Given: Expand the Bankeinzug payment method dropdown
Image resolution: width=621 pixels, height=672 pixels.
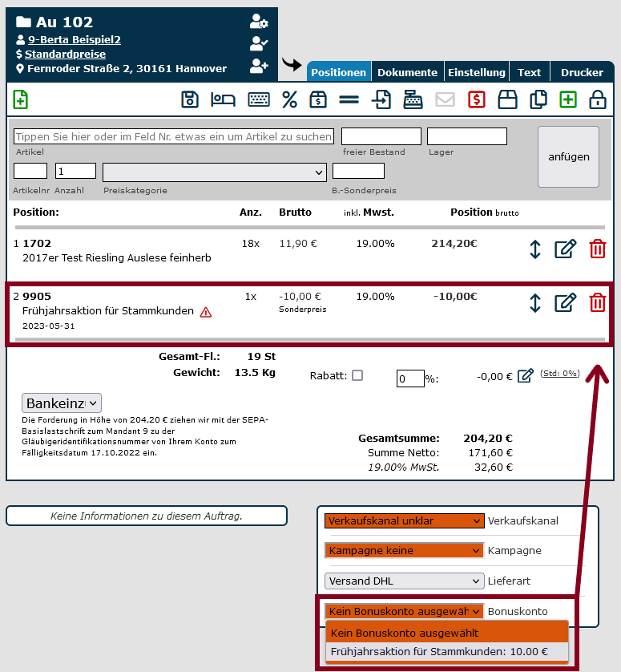Looking at the screenshot, I should [x=62, y=403].
